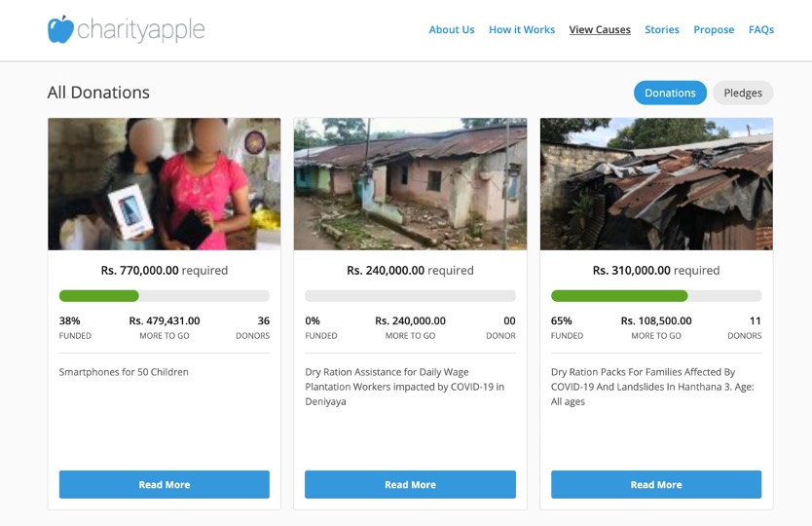Navigate to Stories page

tap(662, 30)
